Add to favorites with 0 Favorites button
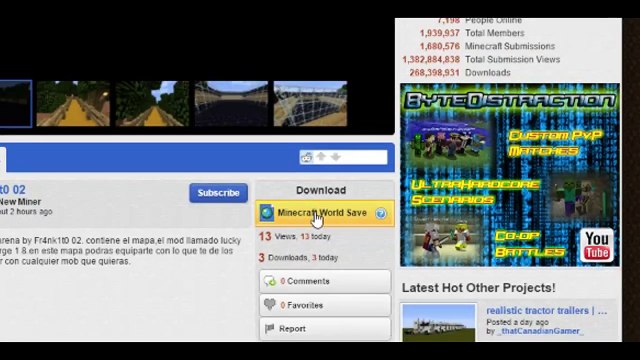 325,305
